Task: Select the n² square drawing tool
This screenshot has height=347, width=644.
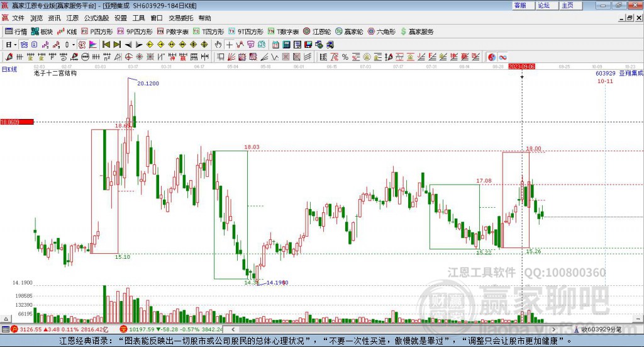Action: pos(107,57)
